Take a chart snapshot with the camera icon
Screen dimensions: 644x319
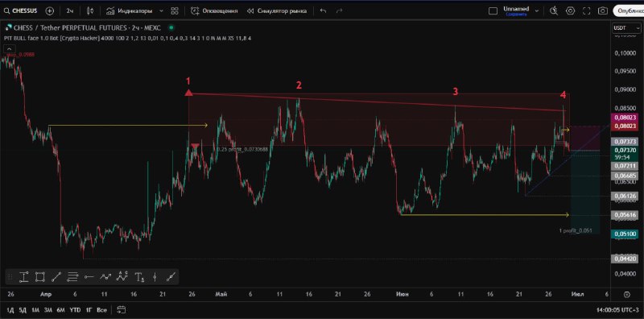pos(602,11)
